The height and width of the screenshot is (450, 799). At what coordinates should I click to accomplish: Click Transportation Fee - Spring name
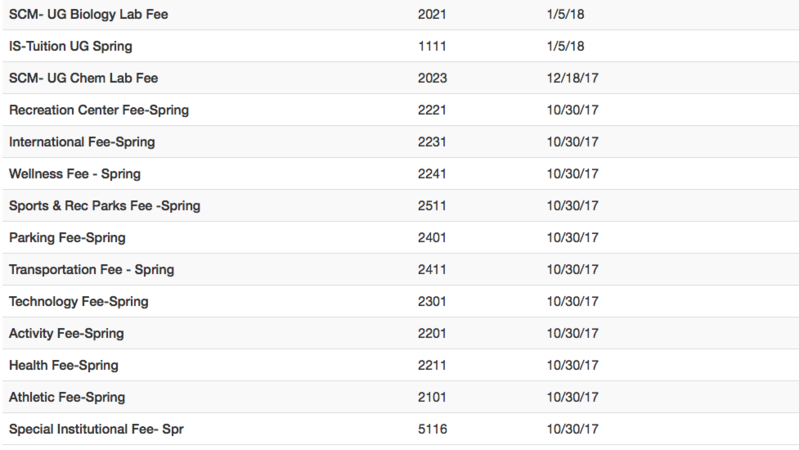click(x=92, y=270)
